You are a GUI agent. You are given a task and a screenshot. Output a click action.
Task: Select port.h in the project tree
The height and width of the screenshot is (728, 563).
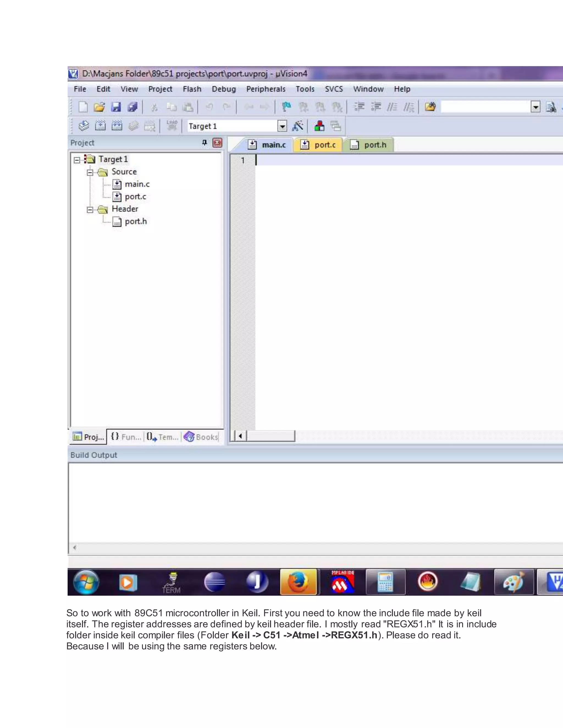(x=136, y=222)
